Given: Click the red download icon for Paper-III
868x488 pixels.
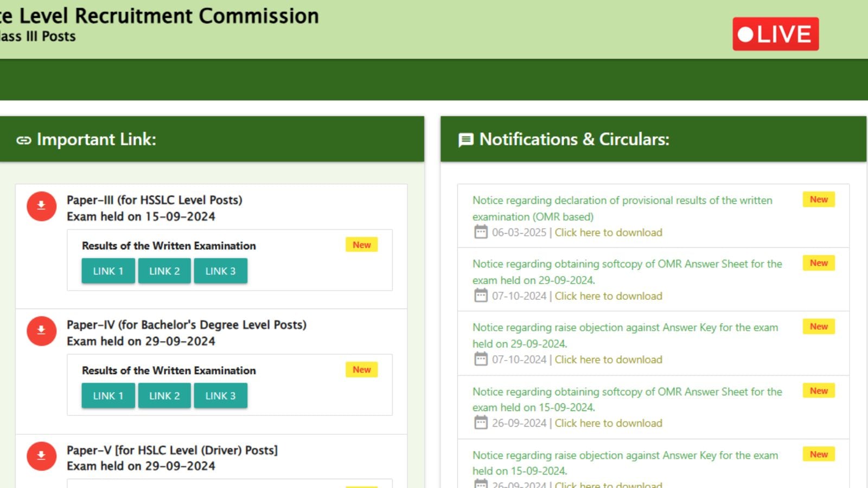Looking at the screenshot, I should point(41,206).
